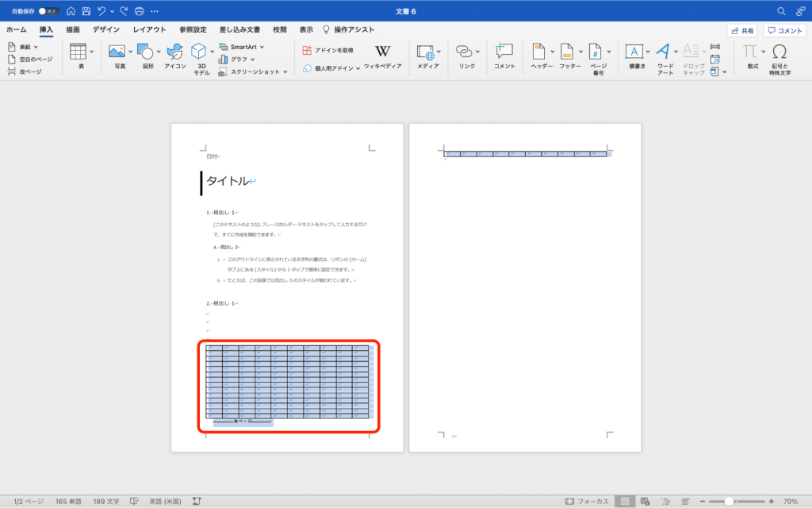Zoom out with the minus button
This screenshot has height=508, width=812.
(703, 502)
